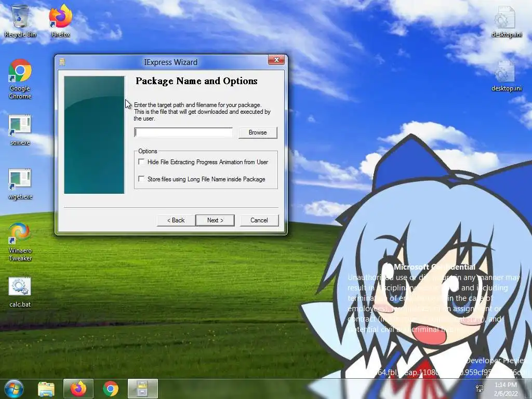Go to the previous page with Back
Image resolution: width=532 pixels, height=399 pixels.
tap(176, 220)
